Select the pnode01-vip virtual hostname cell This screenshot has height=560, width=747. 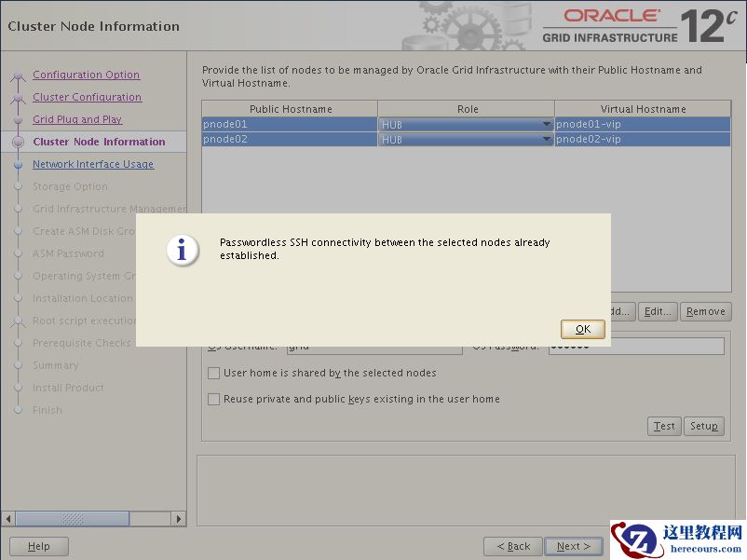[643, 124]
